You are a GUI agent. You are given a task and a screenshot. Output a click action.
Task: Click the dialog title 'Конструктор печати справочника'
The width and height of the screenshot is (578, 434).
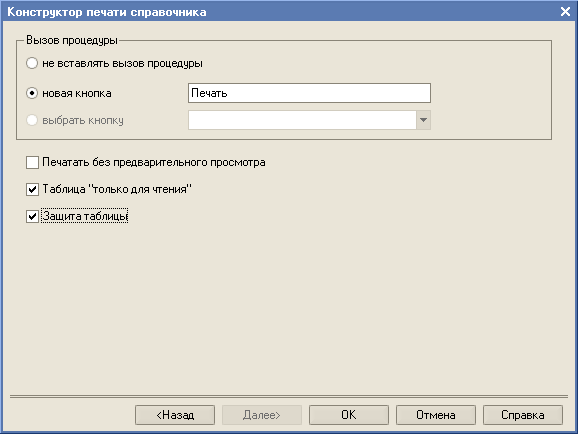pos(107,12)
